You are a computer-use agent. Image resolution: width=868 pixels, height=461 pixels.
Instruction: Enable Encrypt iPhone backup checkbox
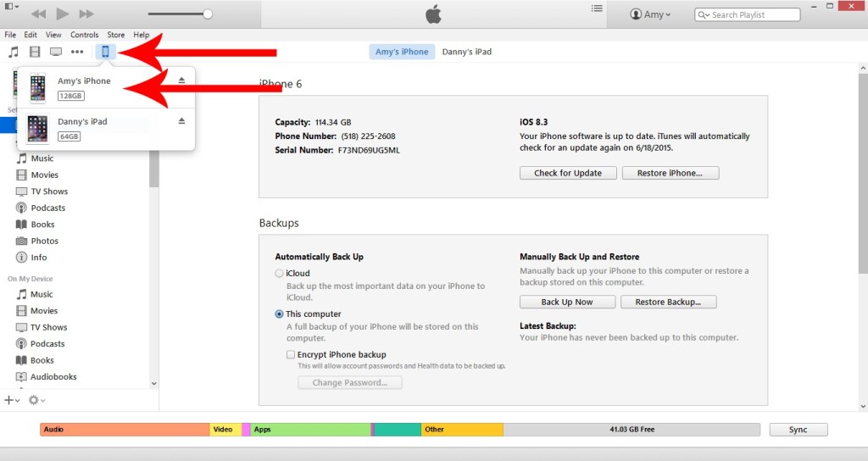pyautogui.click(x=291, y=355)
